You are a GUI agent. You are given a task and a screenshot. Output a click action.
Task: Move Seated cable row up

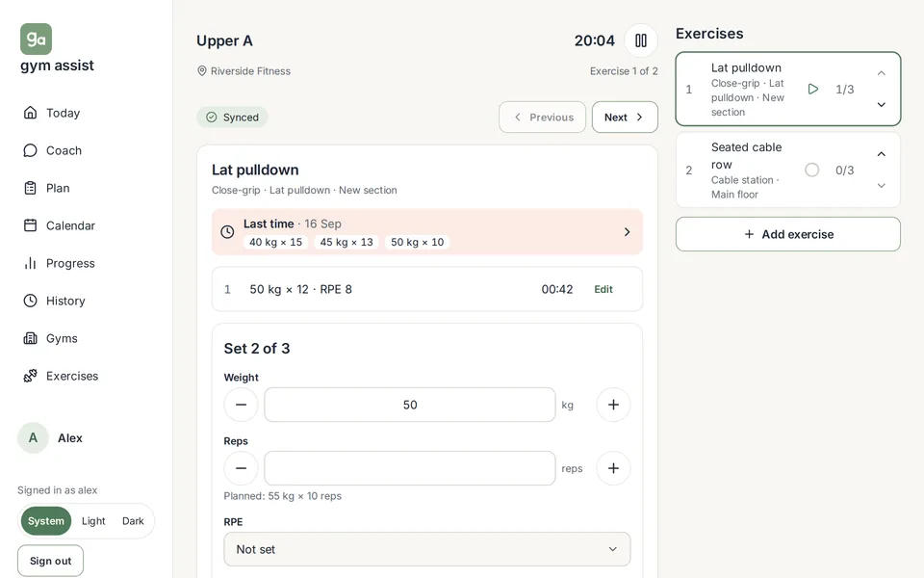point(881,154)
